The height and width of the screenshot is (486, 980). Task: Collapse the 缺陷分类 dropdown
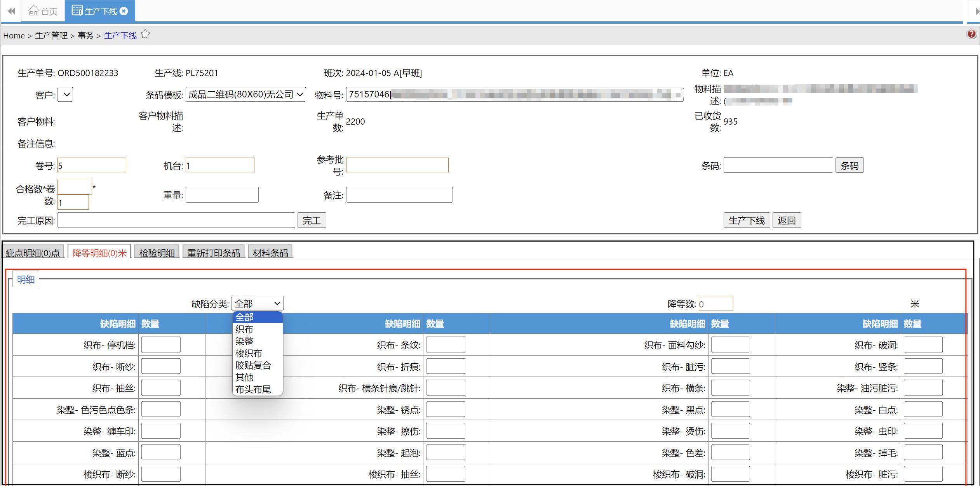[257, 303]
